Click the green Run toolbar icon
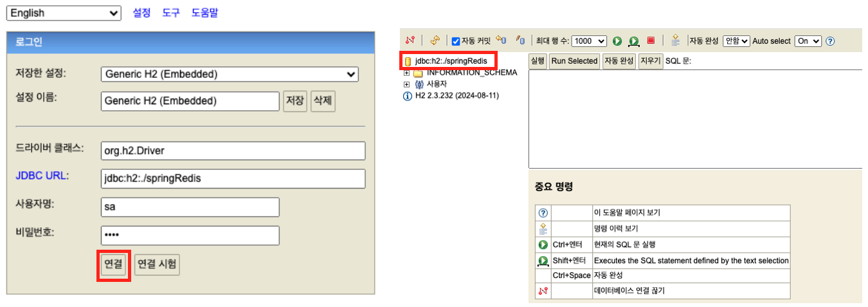Viewport: 868px width, 307px height. coord(617,41)
